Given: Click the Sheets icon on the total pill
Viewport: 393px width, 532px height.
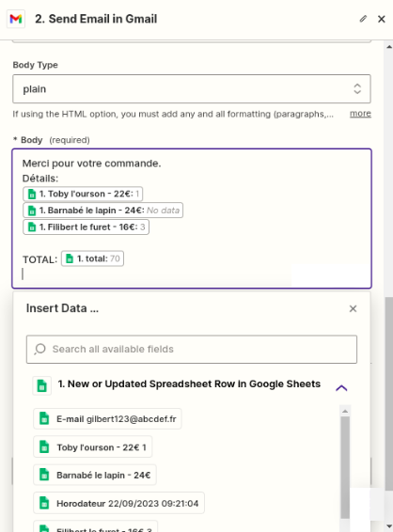Looking at the screenshot, I should pyautogui.click(x=70, y=258).
